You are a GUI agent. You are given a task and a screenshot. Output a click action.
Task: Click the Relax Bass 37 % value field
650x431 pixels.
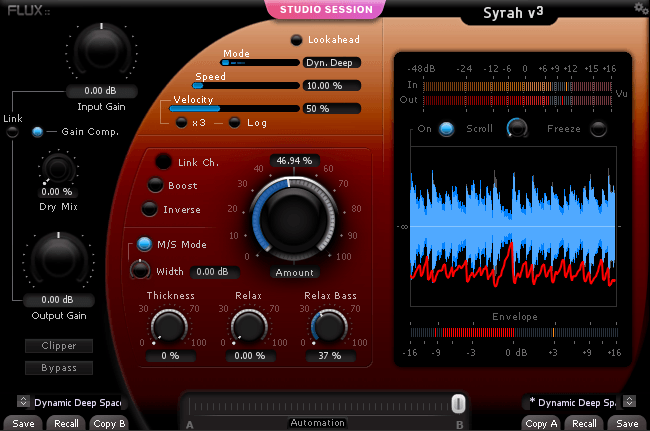[x=330, y=356]
